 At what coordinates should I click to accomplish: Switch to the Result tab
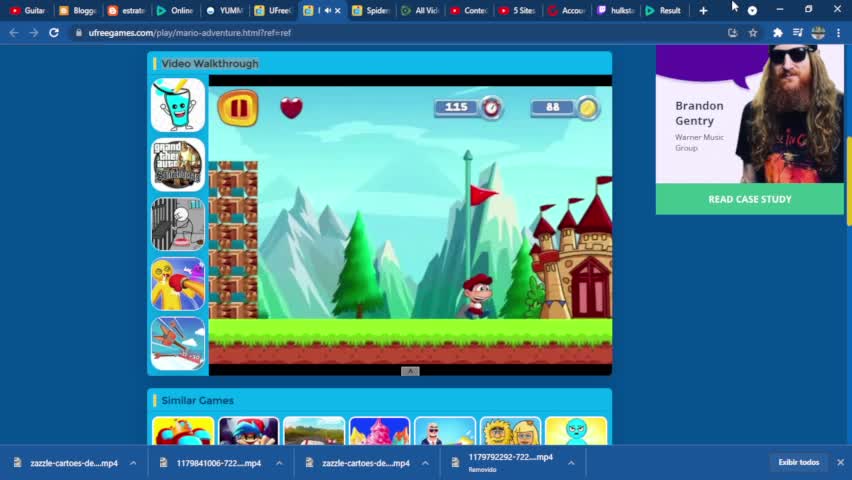(x=664, y=10)
